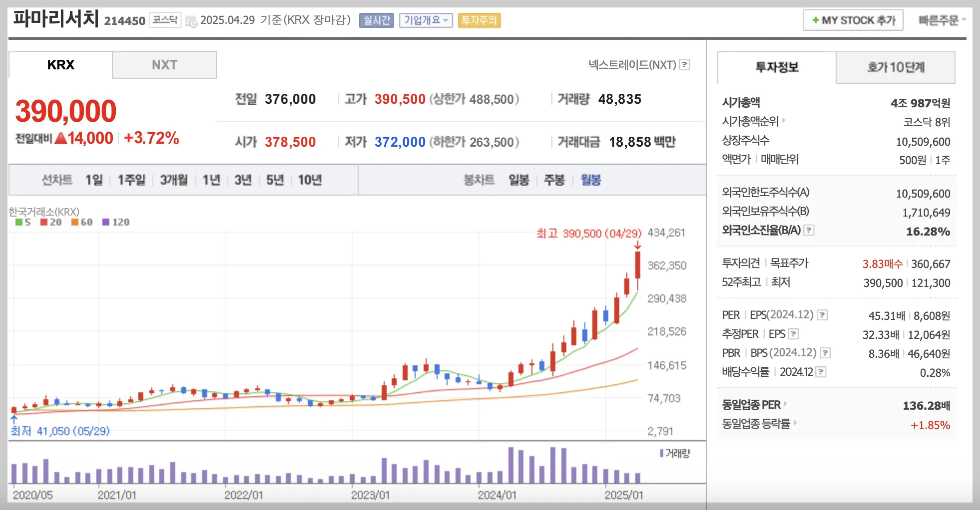Open the help icon beside 배당수익률 2024.12
980x510 pixels.
(821, 372)
